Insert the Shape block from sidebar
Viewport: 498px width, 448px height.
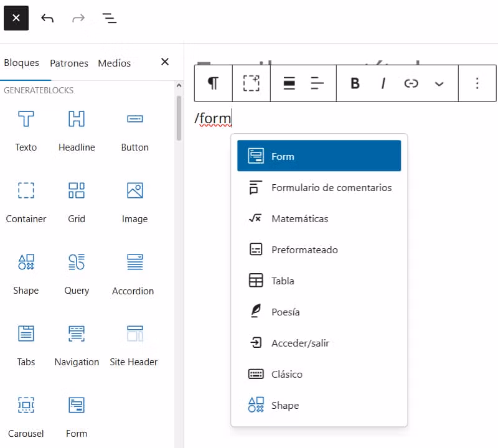pos(26,274)
